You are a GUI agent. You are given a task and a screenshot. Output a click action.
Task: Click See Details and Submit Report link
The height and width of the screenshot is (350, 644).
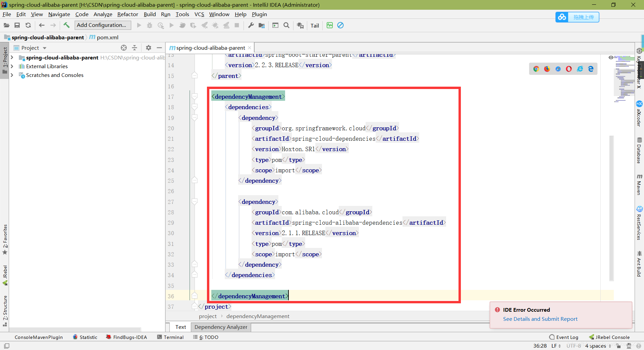[x=540, y=319]
